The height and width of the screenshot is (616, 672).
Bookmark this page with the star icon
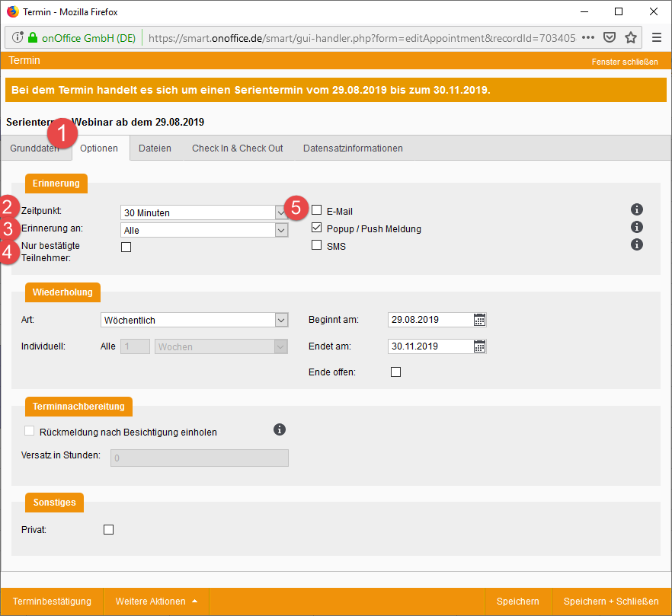pos(631,37)
